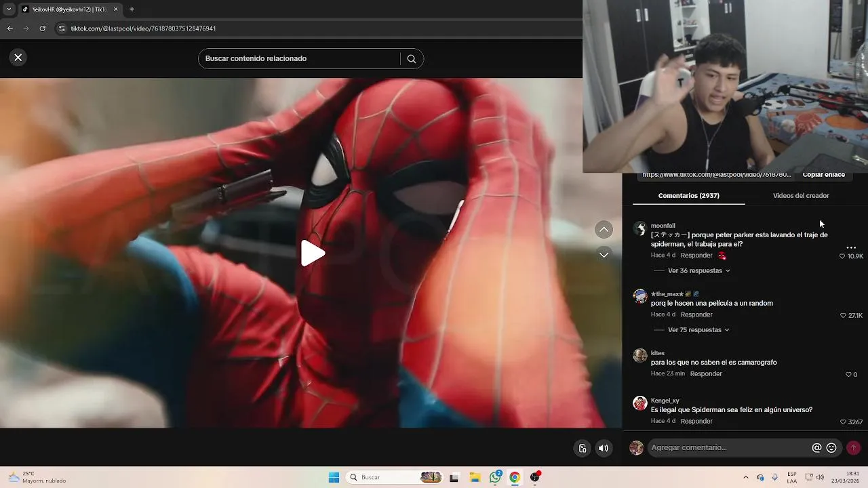Click the red send comment arrow

[x=853, y=448]
